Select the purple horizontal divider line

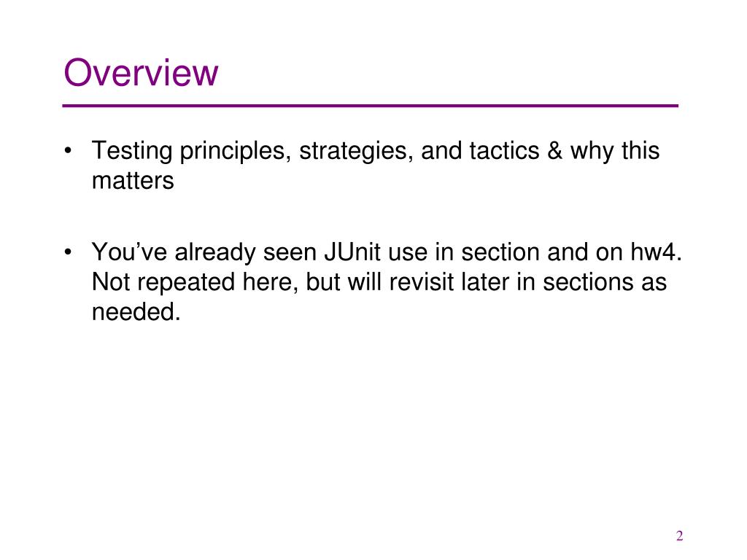point(370,106)
